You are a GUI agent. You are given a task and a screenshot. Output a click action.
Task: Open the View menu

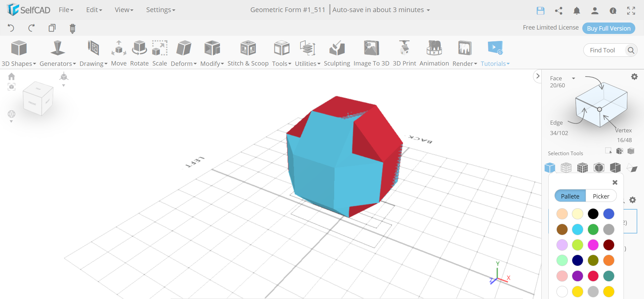[124, 10]
